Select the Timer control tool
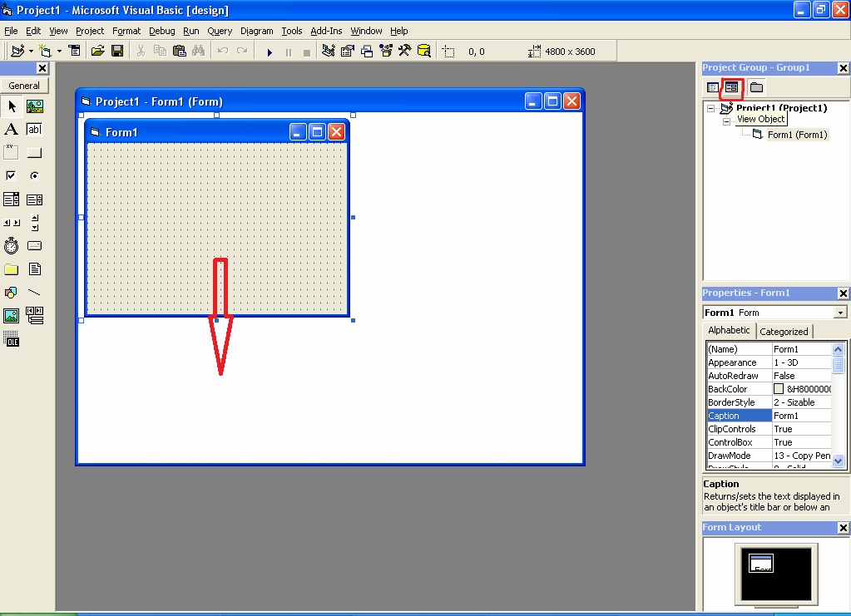Viewport: 851px width, 616px height. (12, 245)
